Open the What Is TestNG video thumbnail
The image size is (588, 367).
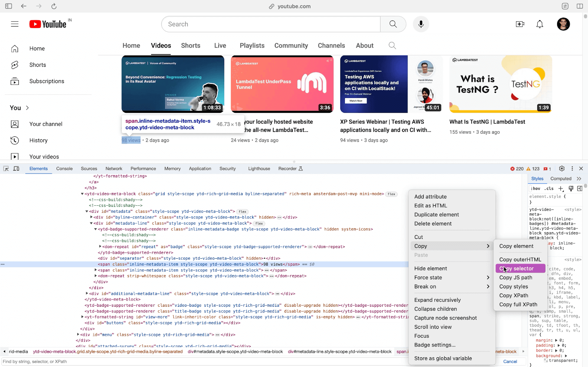tap(500, 84)
